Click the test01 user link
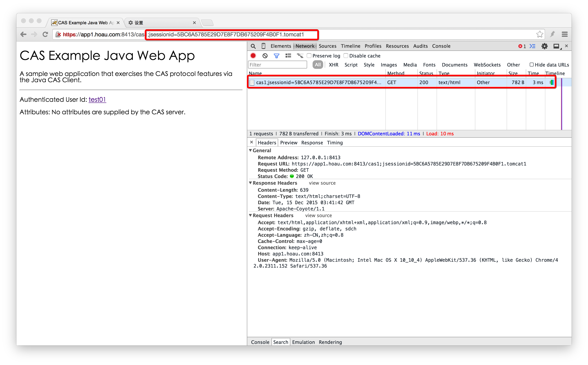Image resolution: width=588 pixels, height=365 pixels. tap(97, 99)
